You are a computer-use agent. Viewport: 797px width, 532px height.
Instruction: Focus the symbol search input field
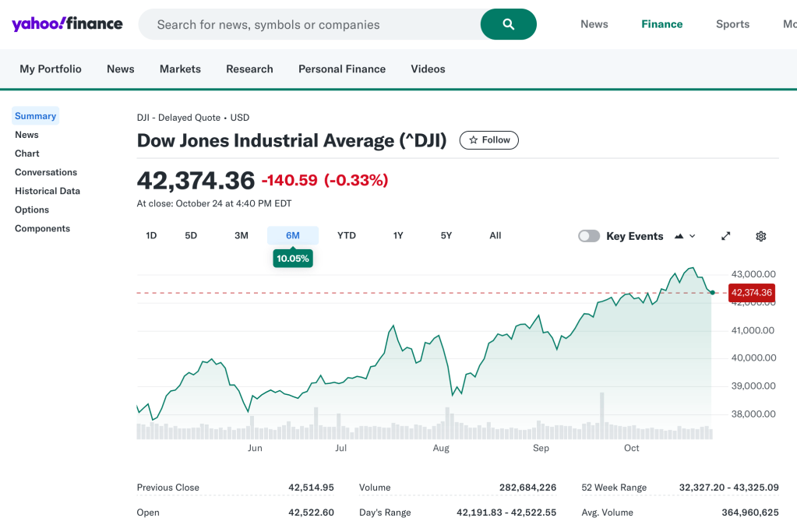click(312, 24)
